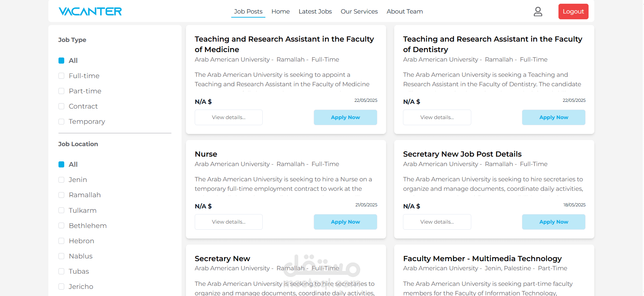Check the Full-time job type checkbox
This screenshot has width=644, height=296.
tap(62, 76)
